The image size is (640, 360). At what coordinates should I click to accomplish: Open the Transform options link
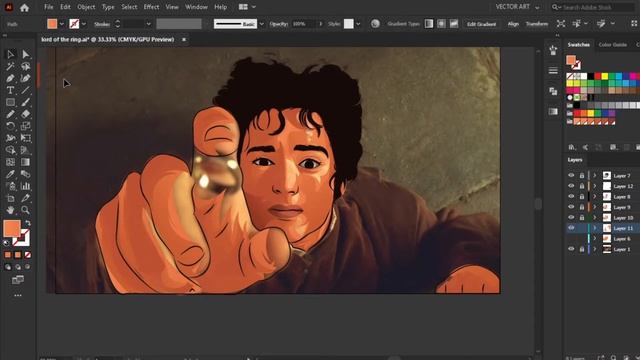point(537,24)
